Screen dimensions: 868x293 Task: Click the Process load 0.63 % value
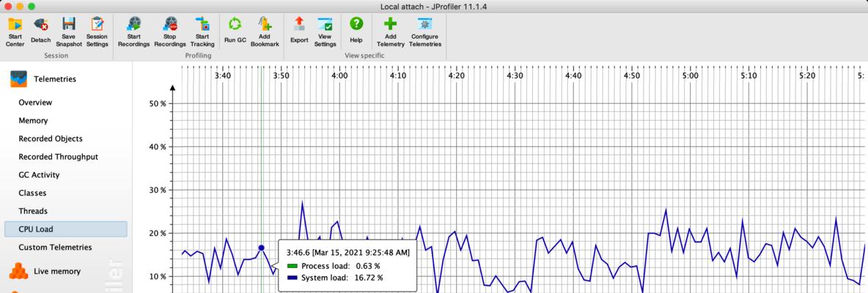(x=369, y=266)
